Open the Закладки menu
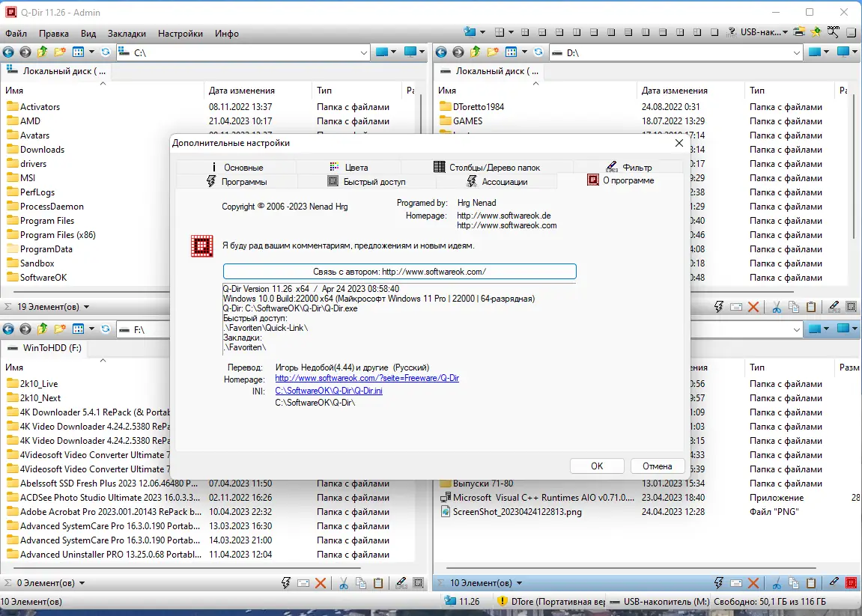 127,34
